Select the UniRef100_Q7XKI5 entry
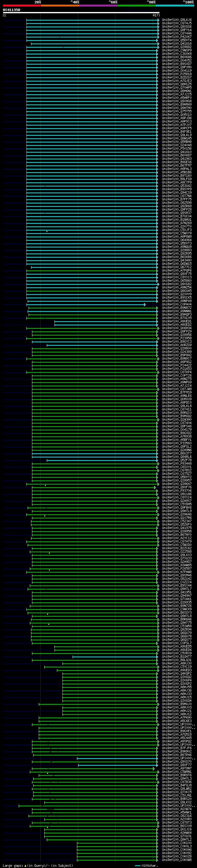197x868 pixels. coord(177,792)
